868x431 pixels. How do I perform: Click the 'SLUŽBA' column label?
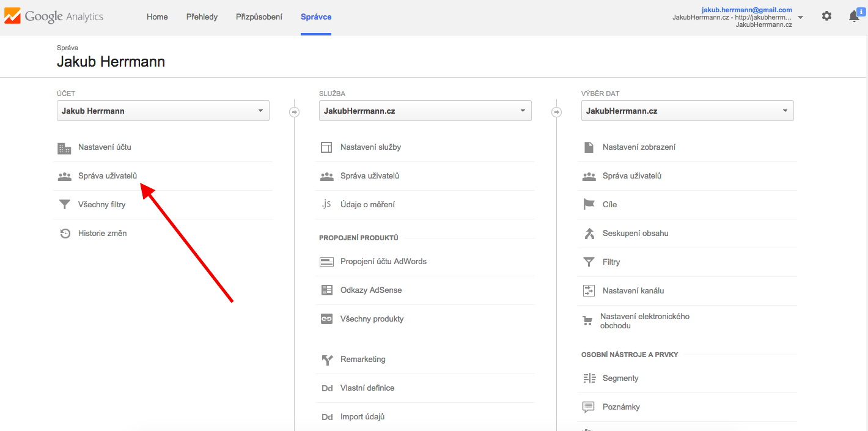point(332,94)
